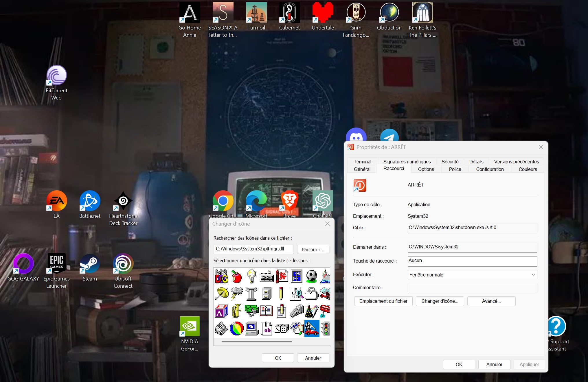This screenshot has height=382, width=588.
Task: Click the Avancé... button
Action: pos(491,301)
